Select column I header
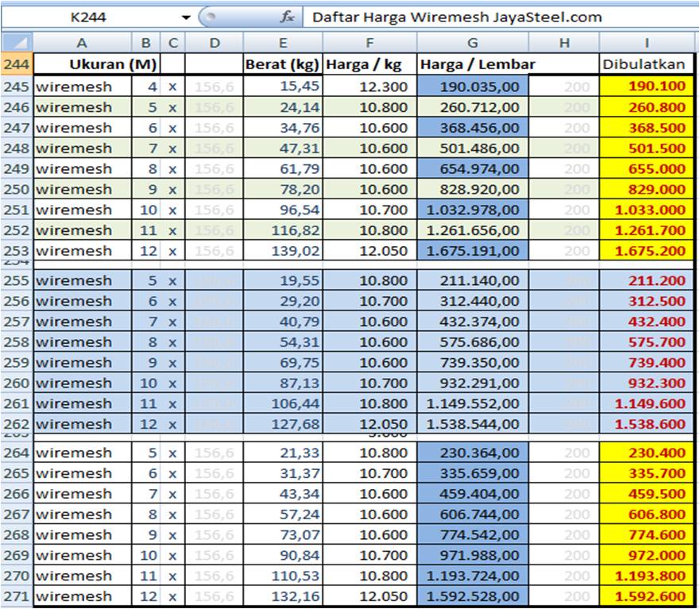The image size is (700, 609). pyautogui.click(x=647, y=43)
